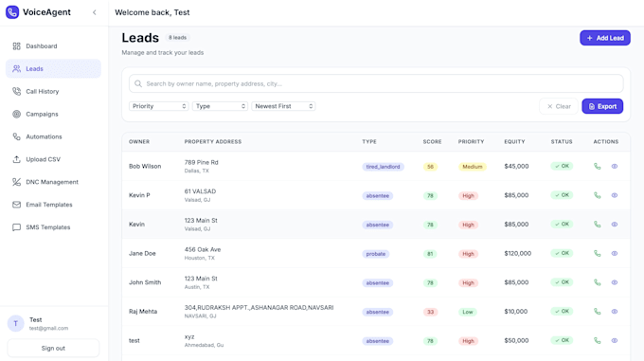Call the 123 Main St Valsad lead
This screenshot has height=361, width=644.
click(598, 225)
